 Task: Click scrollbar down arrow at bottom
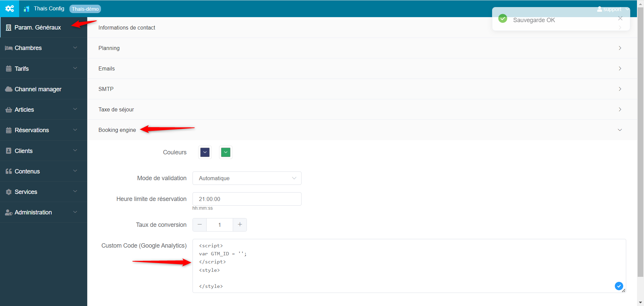(x=640, y=303)
